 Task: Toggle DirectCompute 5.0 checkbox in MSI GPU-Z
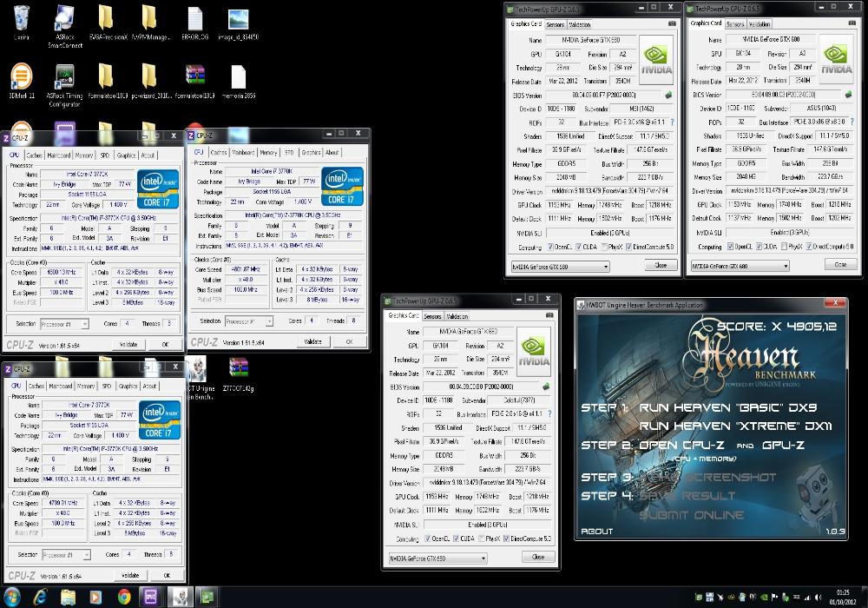point(628,247)
